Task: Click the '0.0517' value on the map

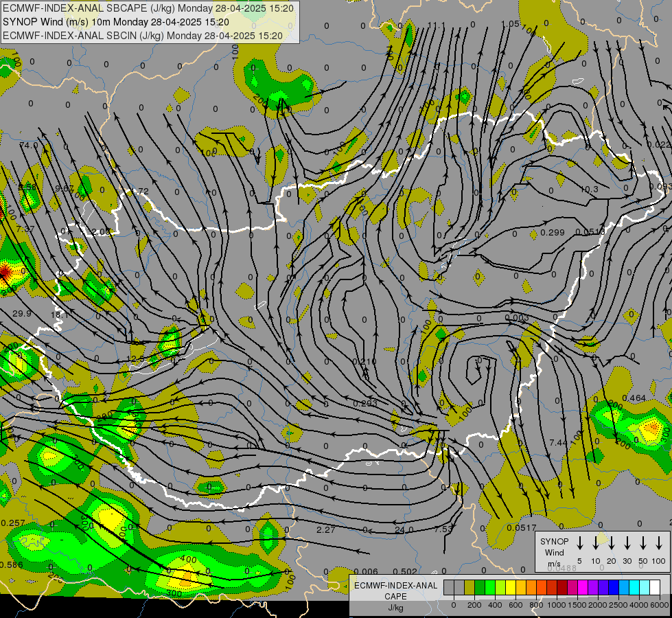Action: pos(522,528)
